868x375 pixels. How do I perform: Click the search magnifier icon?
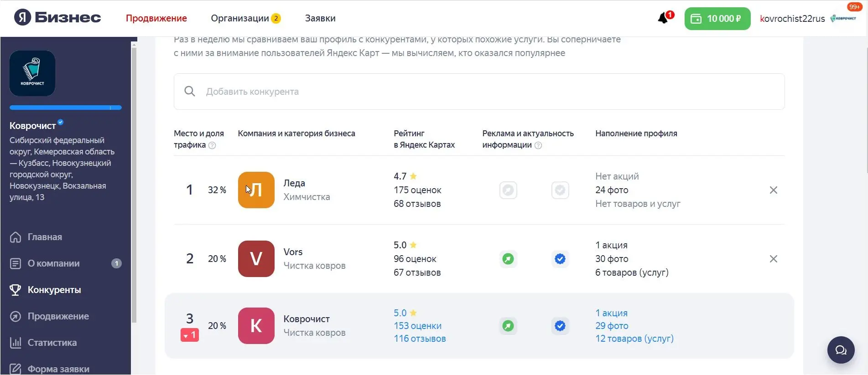tap(190, 92)
